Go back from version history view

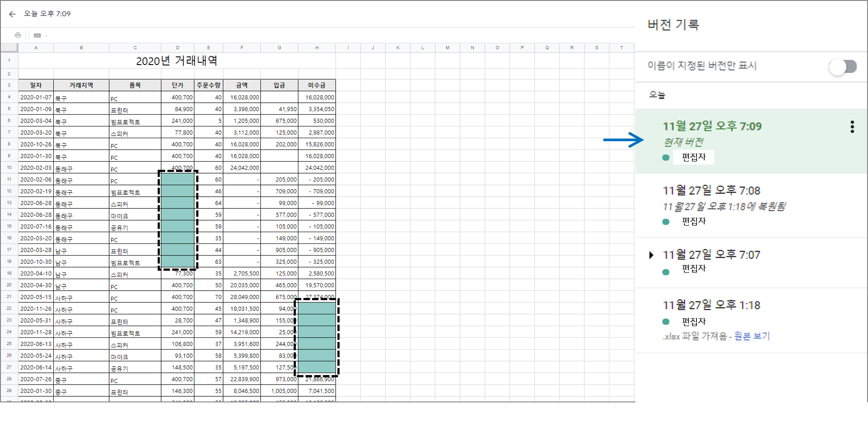[12, 14]
